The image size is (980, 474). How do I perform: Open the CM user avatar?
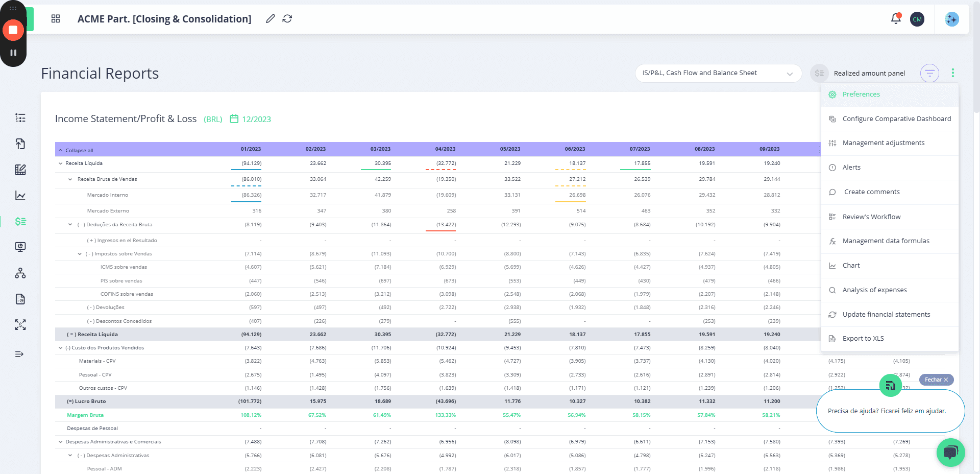pos(917,19)
